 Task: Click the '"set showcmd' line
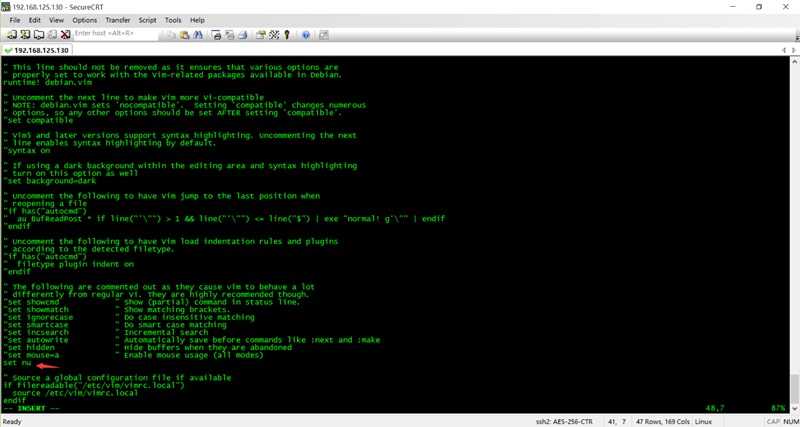click(31, 302)
